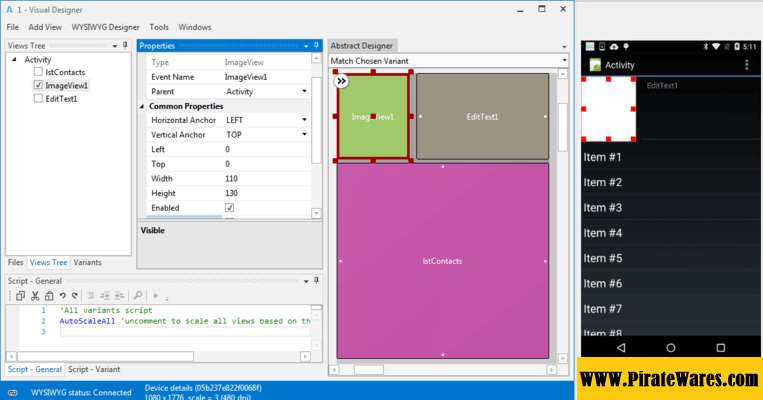
Task: Open Find with the magnifier icon
Action: [138, 296]
